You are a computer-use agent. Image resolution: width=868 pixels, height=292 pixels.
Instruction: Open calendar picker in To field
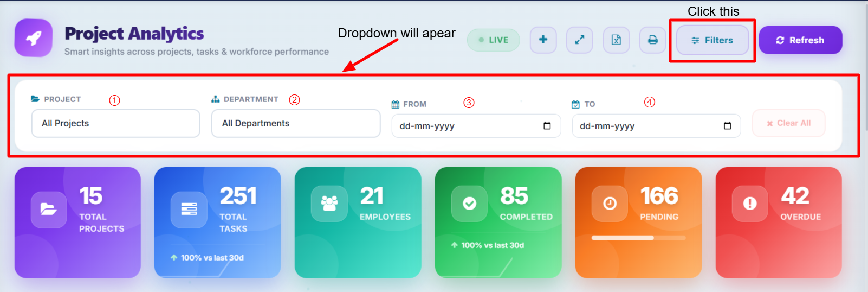click(x=727, y=126)
